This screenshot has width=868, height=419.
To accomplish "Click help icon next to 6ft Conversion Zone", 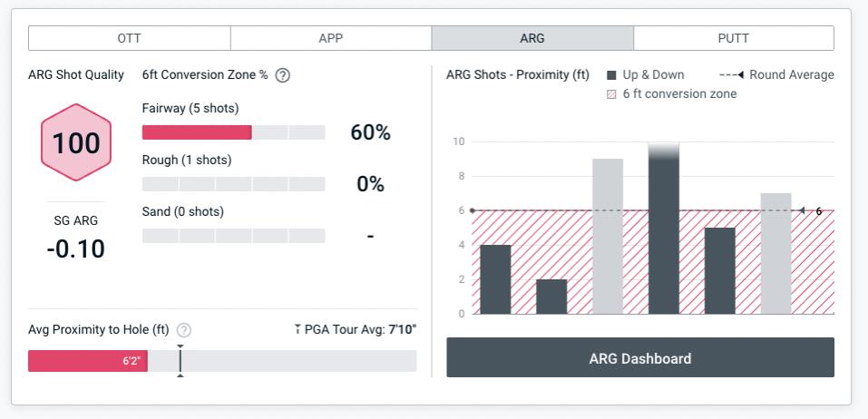I will [282, 75].
